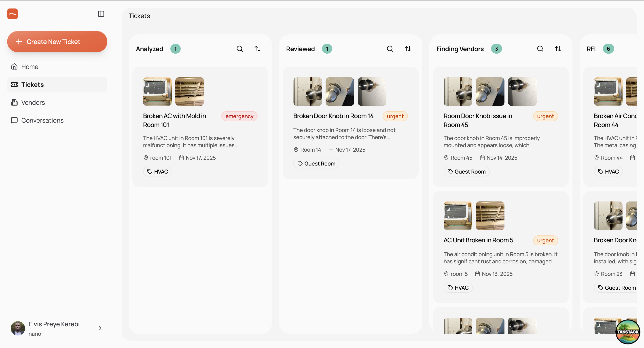
Task: Open the Vendors section
Action: tap(33, 102)
